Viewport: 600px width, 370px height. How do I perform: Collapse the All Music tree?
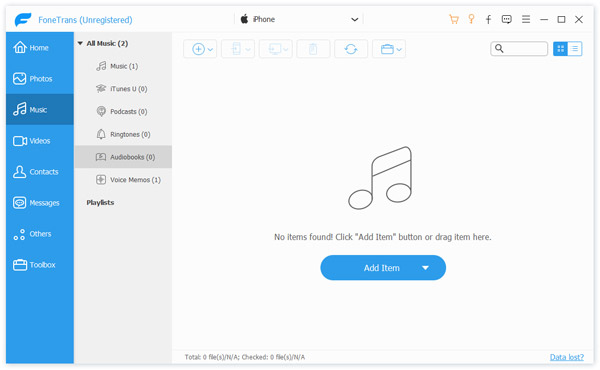(80, 43)
